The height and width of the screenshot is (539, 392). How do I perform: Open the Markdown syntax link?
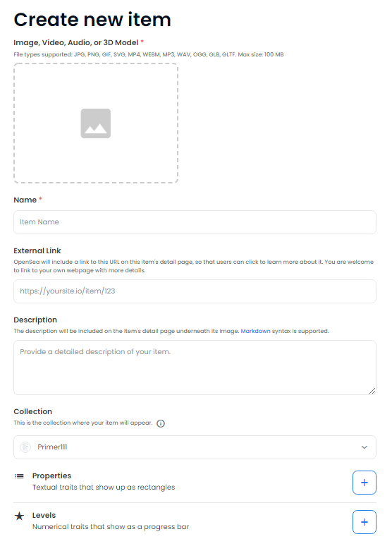[255, 331]
